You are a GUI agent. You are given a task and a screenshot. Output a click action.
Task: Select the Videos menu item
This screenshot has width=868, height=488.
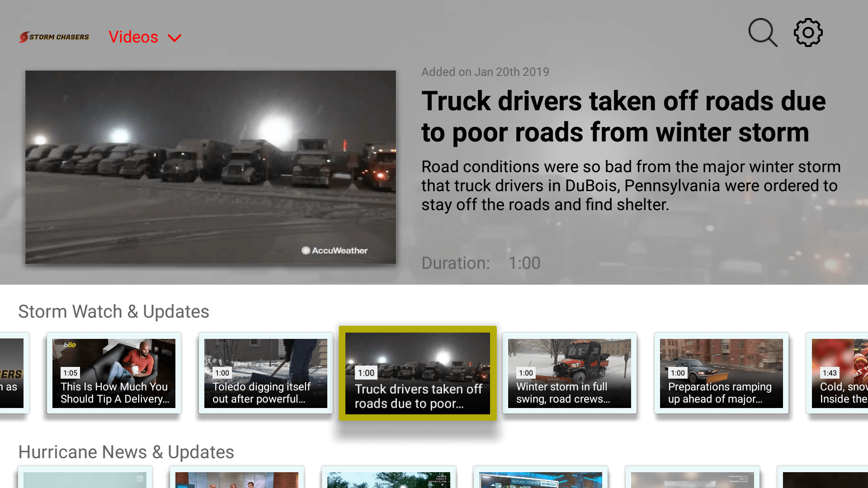point(134,37)
